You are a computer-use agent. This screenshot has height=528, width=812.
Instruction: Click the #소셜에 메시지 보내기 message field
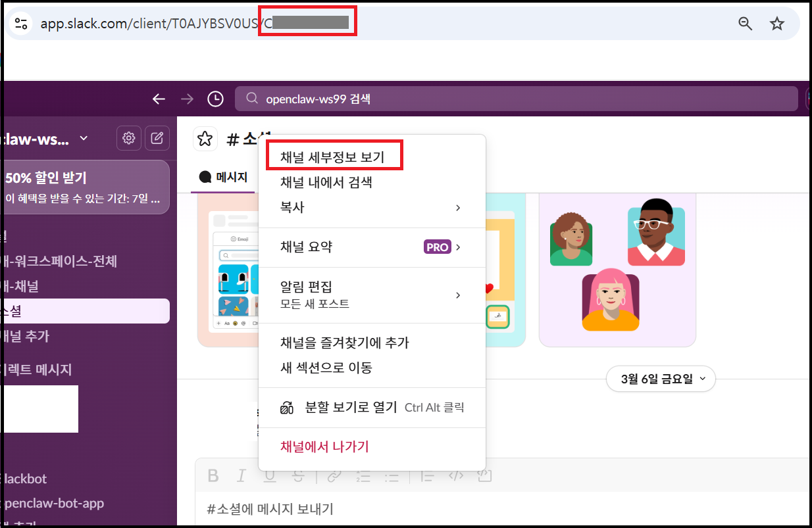pyautogui.click(x=503, y=509)
